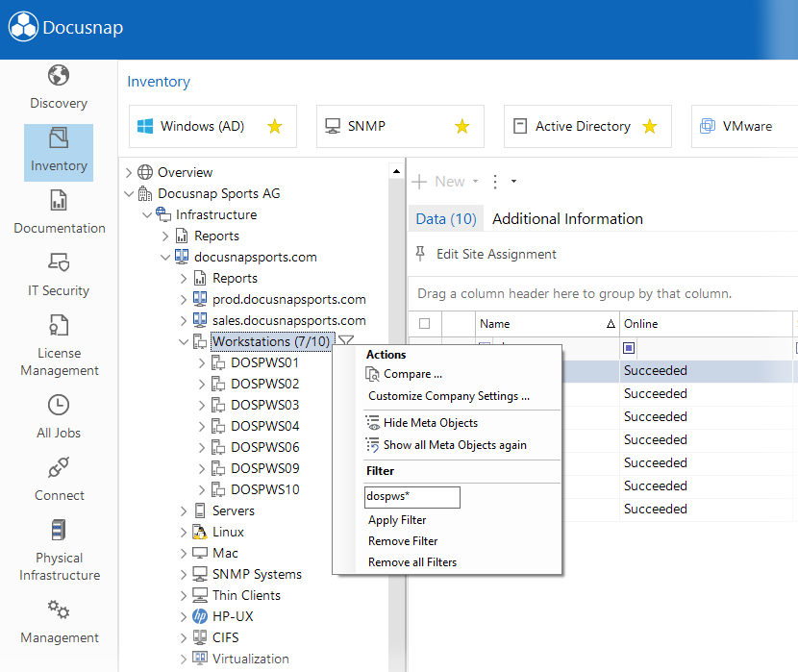Open the three-dot more options menu
Image resolution: width=798 pixels, height=672 pixels.
[x=495, y=182]
